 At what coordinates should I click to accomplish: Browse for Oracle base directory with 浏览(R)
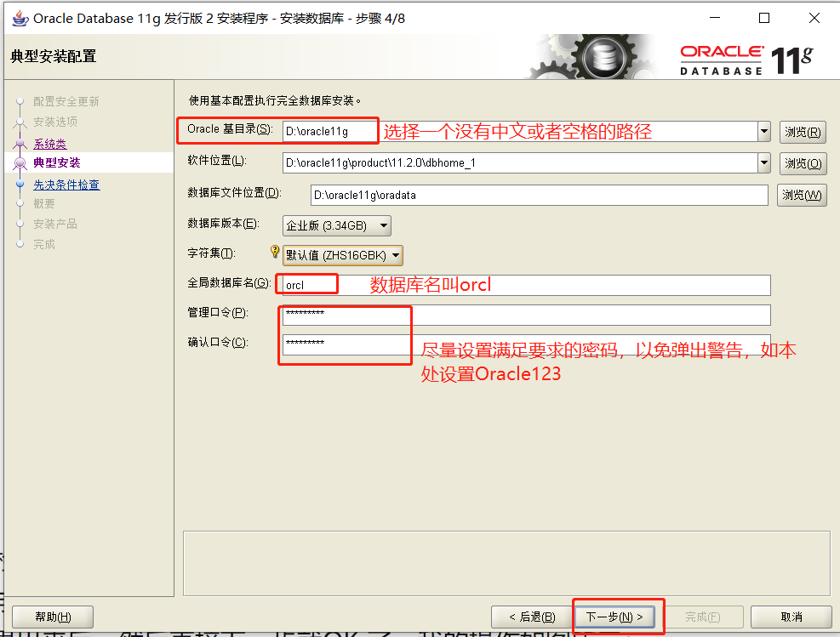pos(803,132)
